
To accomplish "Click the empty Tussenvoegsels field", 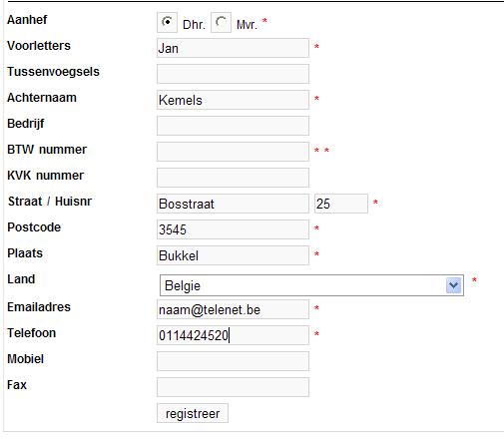I will tap(233, 74).
